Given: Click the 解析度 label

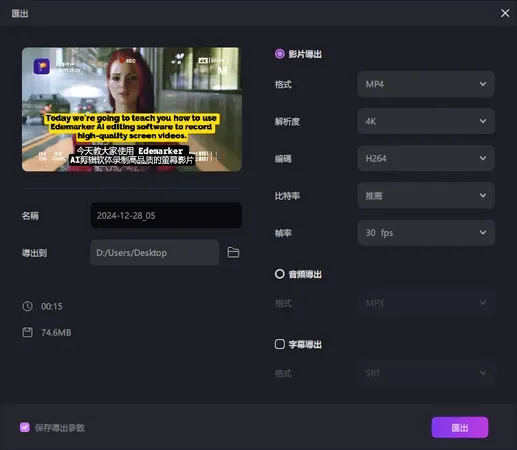Looking at the screenshot, I should [x=287, y=122].
